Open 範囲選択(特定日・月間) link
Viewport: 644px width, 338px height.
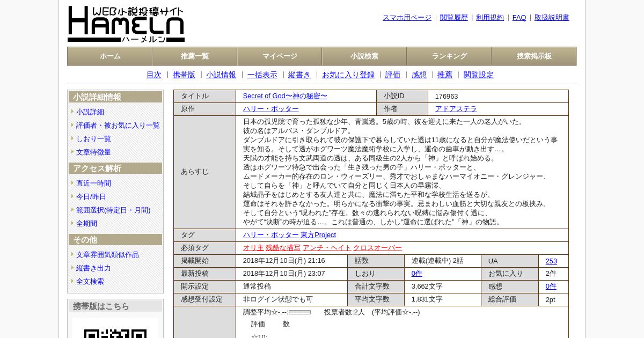coord(113,210)
